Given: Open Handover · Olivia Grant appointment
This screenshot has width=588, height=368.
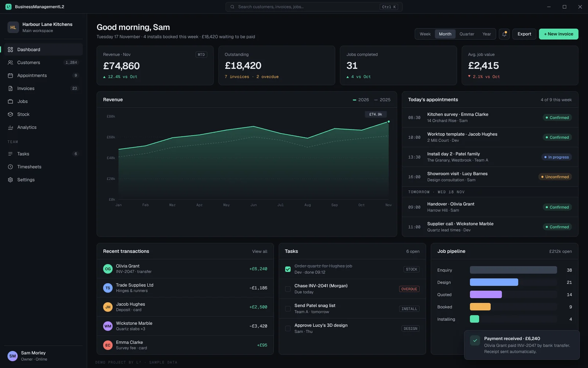Looking at the screenshot, I should pyautogui.click(x=490, y=207).
